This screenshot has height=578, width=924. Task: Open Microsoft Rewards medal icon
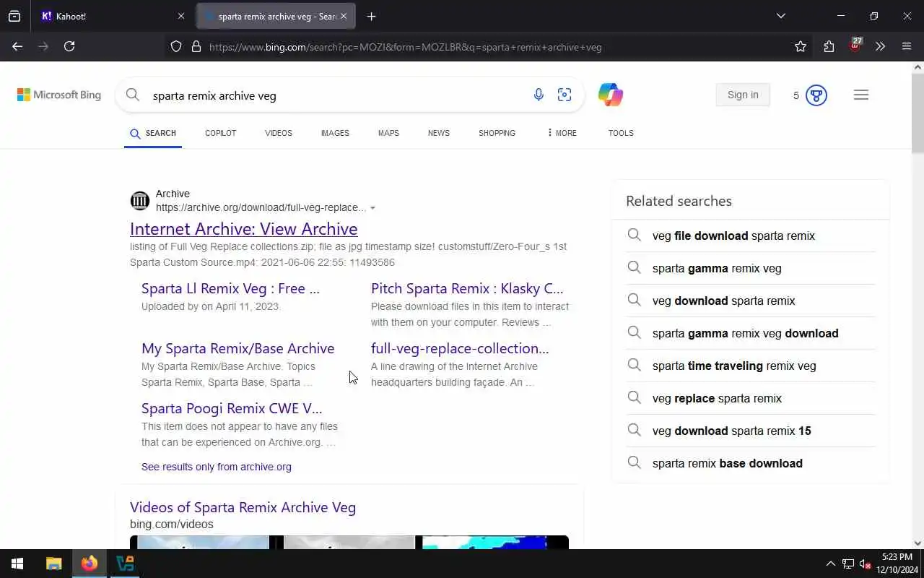click(816, 95)
